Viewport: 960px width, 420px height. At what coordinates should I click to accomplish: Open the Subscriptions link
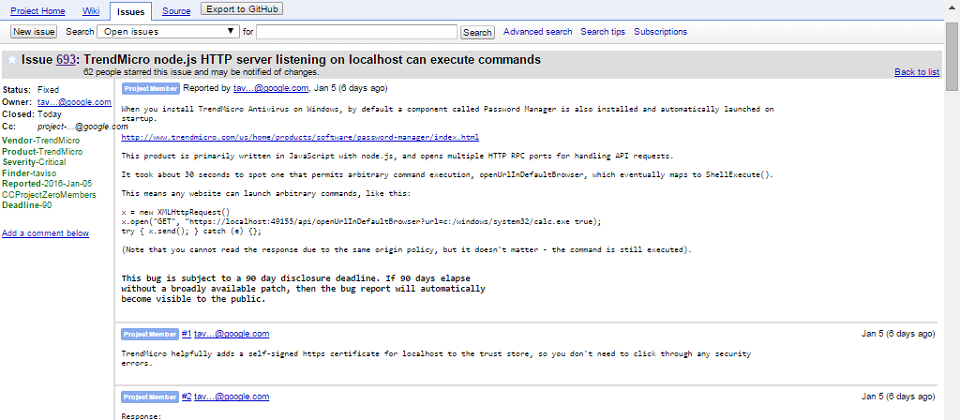click(660, 32)
